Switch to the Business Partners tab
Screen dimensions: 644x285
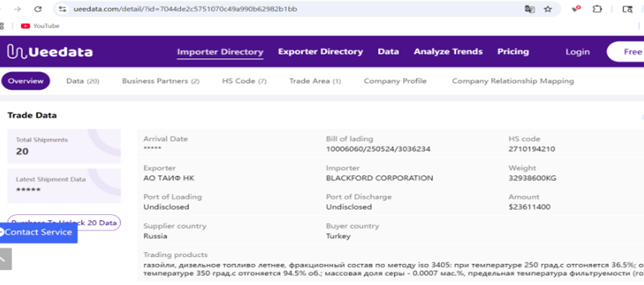(x=160, y=81)
